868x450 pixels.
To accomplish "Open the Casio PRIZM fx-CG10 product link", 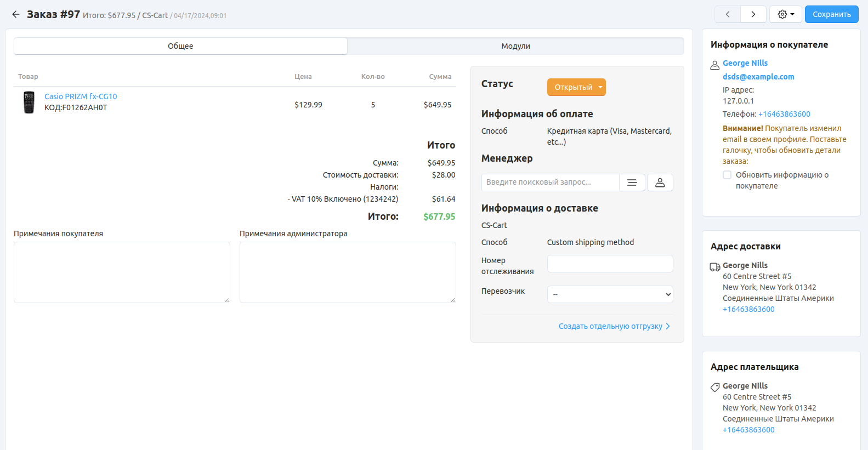I will tap(81, 96).
